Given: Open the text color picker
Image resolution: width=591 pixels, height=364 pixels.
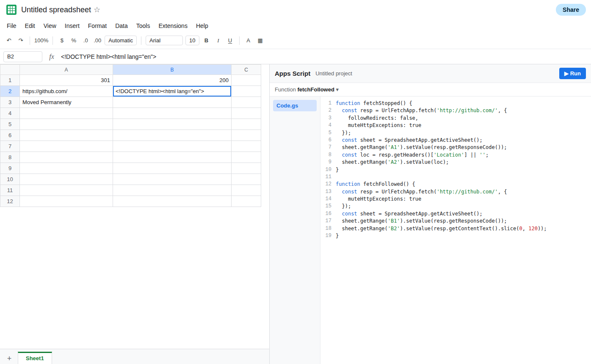Looking at the screenshot, I should (x=249, y=41).
